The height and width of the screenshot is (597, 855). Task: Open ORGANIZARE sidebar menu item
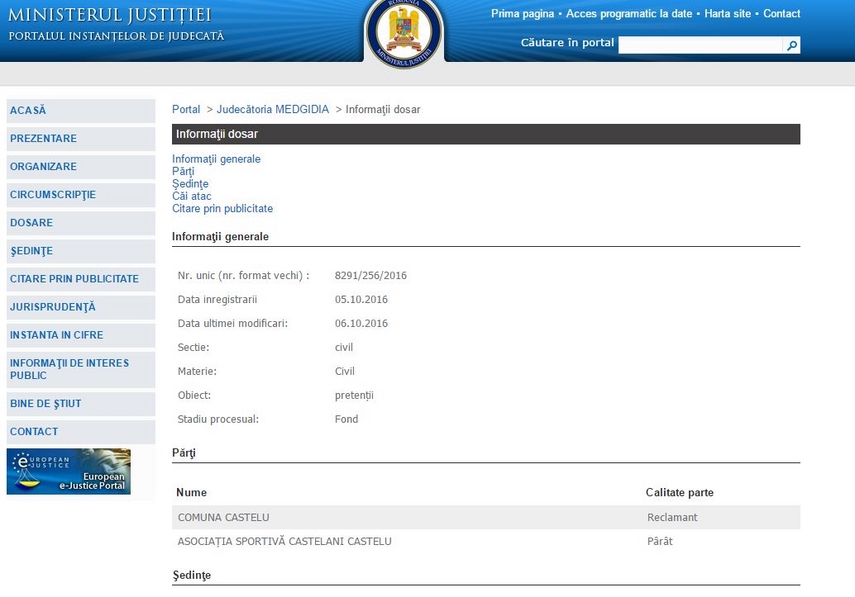(x=43, y=167)
